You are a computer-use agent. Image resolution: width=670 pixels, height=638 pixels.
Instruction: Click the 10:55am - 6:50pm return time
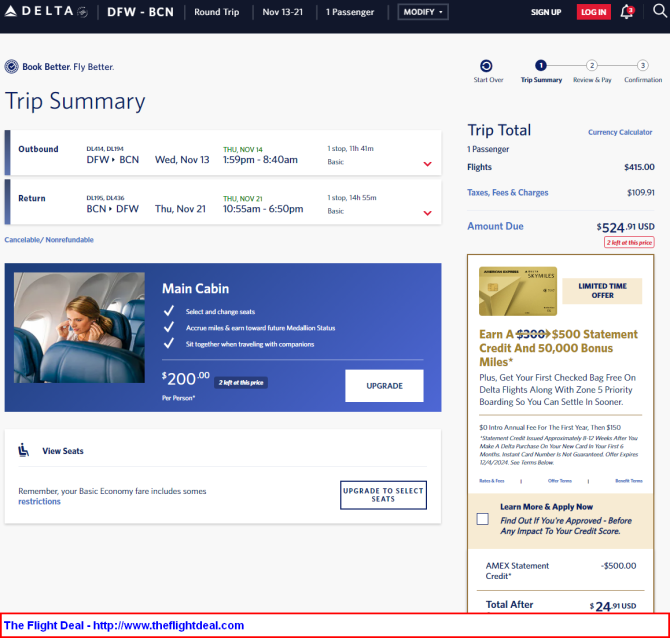(263, 209)
